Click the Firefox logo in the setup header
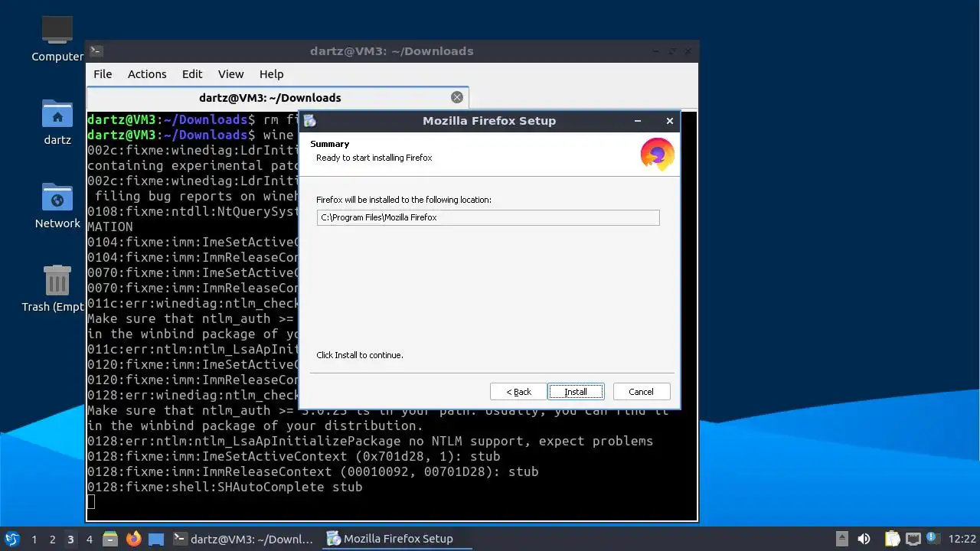The image size is (980, 551). pos(657,154)
